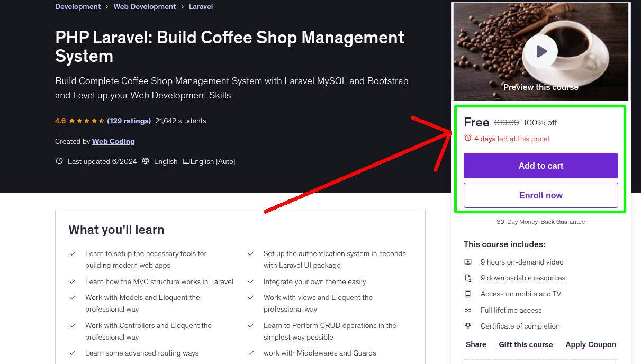Click the Add to cart button
Screen dimensions: 641x364
541,166
